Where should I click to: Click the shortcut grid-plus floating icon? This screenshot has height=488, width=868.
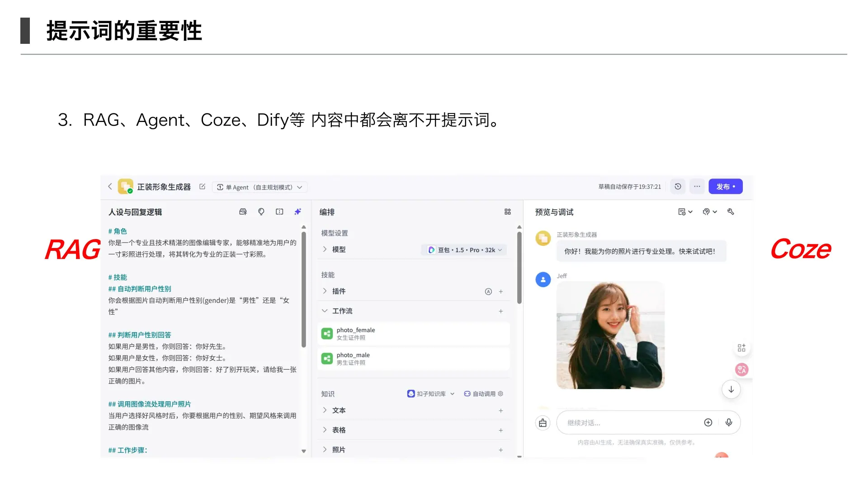[x=741, y=348]
